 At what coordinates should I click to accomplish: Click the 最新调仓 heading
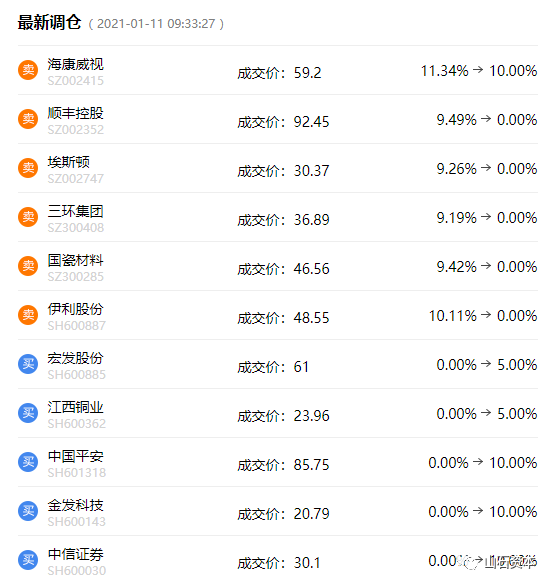49,23
